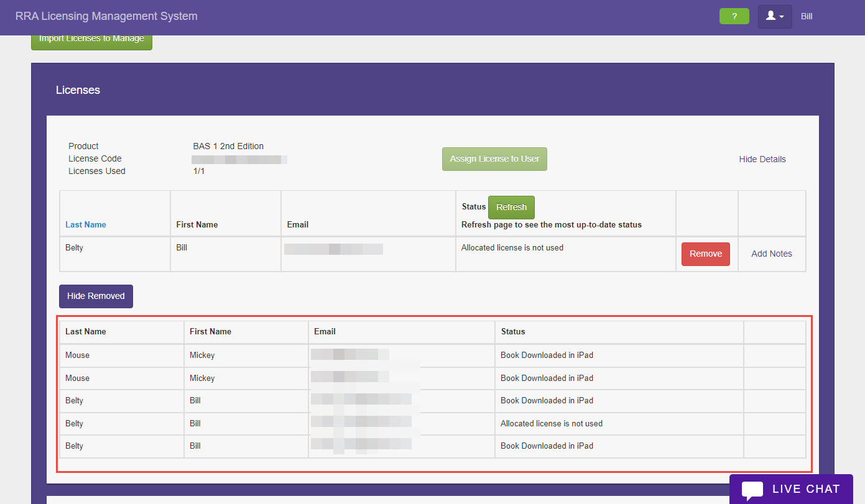Click the Bill username in header

(807, 16)
